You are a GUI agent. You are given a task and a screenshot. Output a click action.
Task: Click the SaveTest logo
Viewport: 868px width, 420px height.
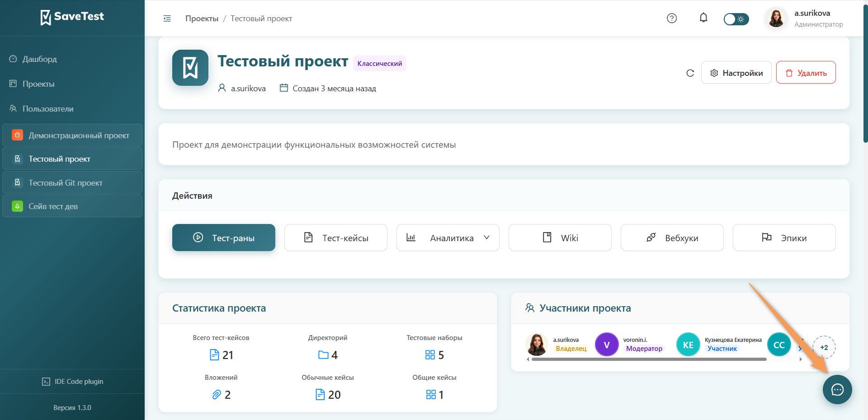point(72,17)
